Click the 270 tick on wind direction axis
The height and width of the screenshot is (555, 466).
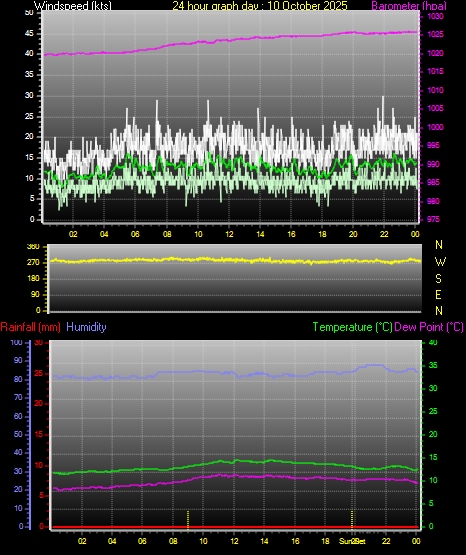33,263
